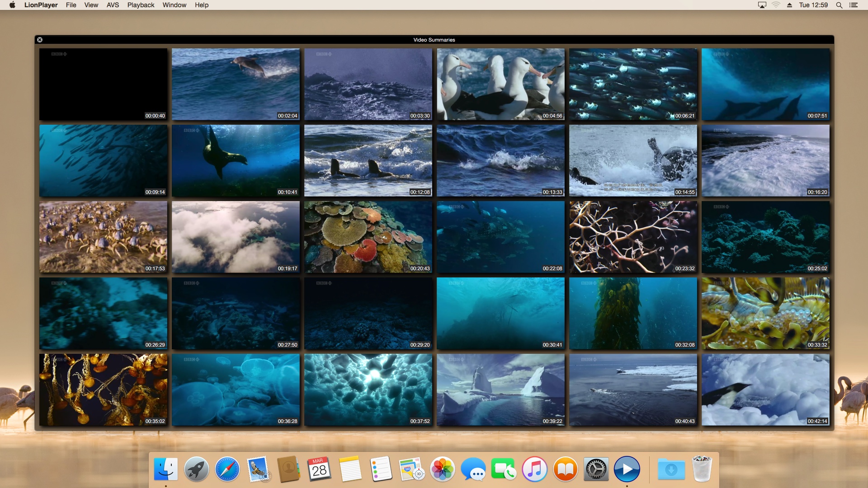Open iTunes from the Dock
Screen dimensions: 868x488
click(535, 469)
